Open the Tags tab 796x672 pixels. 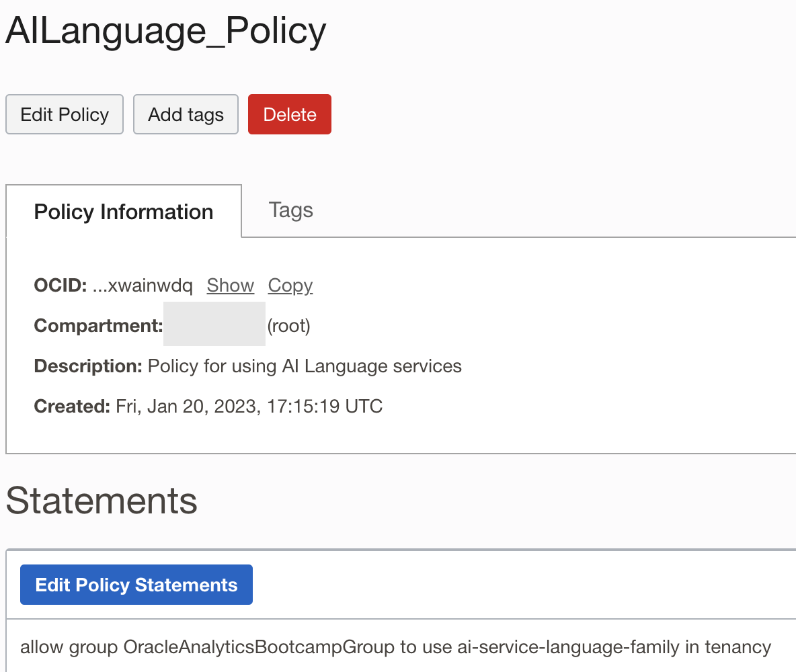pyautogui.click(x=290, y=210)
